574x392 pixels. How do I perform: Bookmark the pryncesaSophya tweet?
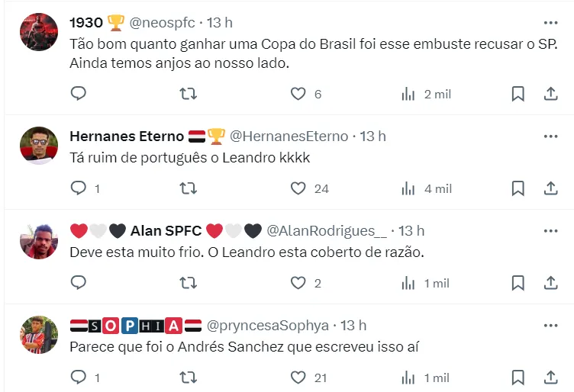(x=518, y=378)
